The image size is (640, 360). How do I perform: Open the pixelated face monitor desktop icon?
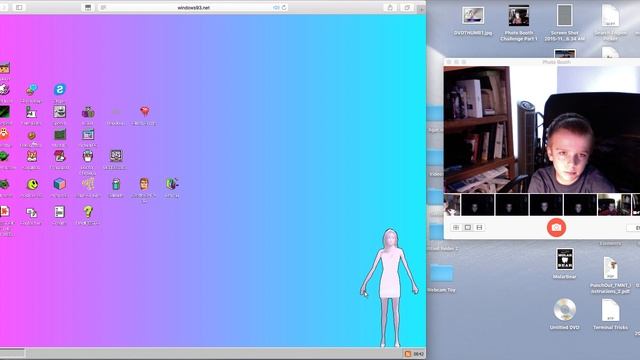pyautogui.click(x=116, y=156)
